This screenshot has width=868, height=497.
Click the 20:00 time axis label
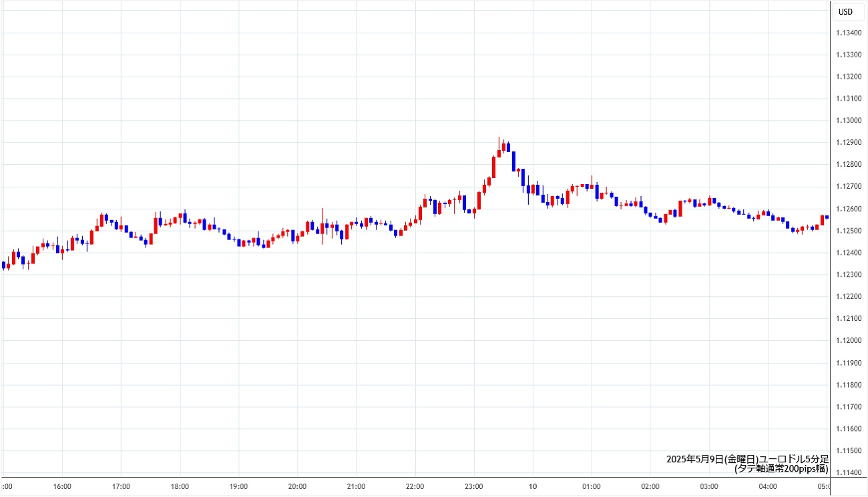point(297,487)
